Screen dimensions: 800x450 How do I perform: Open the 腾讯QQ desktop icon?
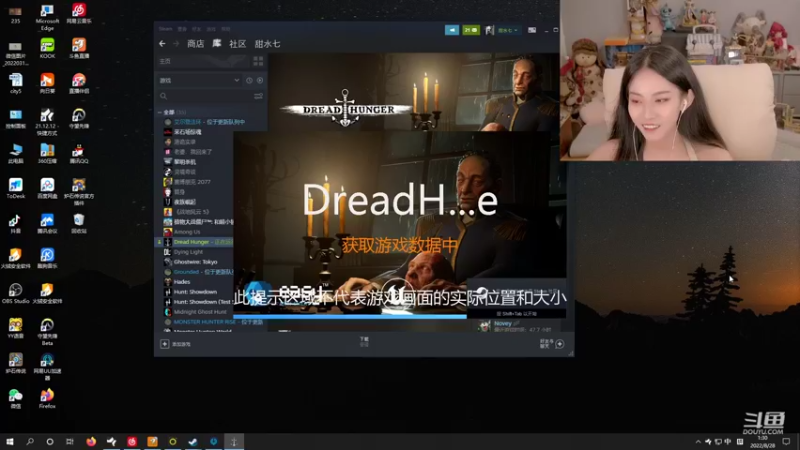point(79,154)
